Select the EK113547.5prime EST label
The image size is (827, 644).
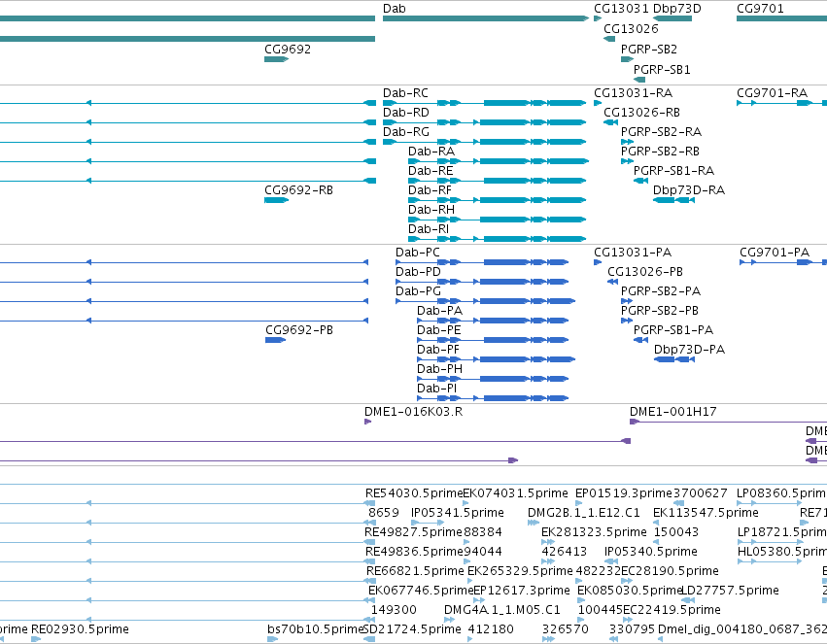tap(706, 513)
